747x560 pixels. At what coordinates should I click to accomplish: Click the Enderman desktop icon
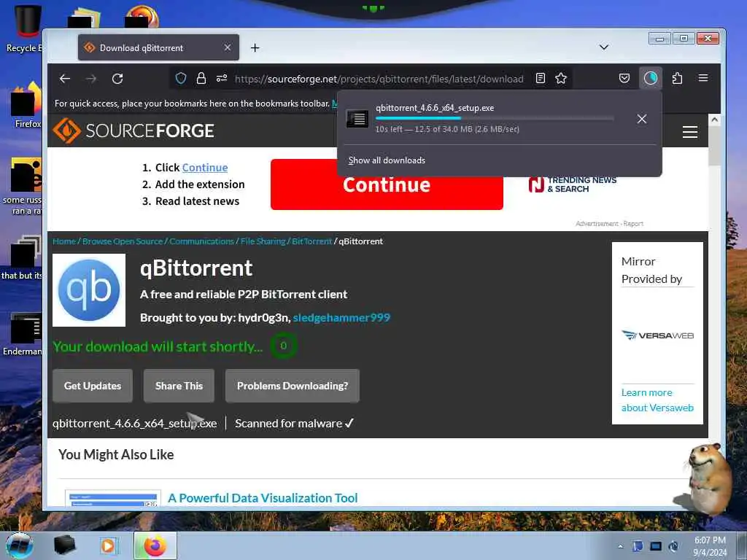[x=24, y=333]
